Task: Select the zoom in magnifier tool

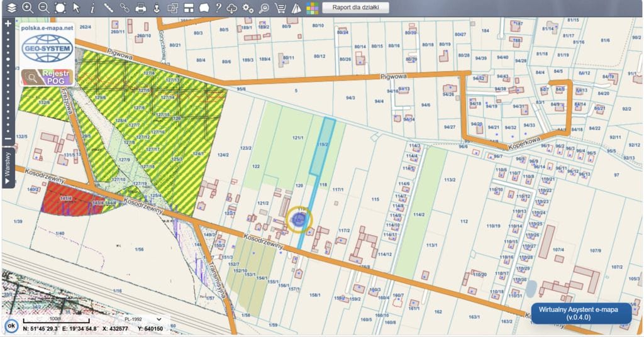Action: click(x=28, y=8)
